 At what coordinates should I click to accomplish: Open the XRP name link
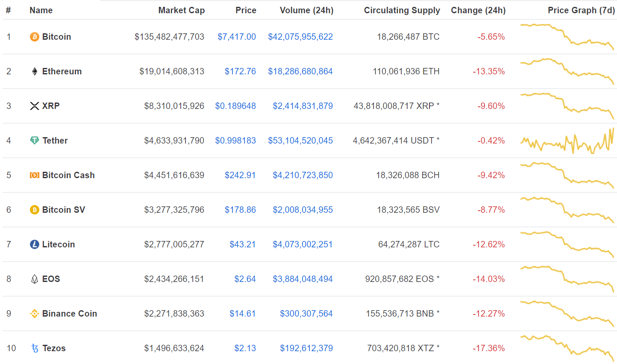tap(51, 106)
